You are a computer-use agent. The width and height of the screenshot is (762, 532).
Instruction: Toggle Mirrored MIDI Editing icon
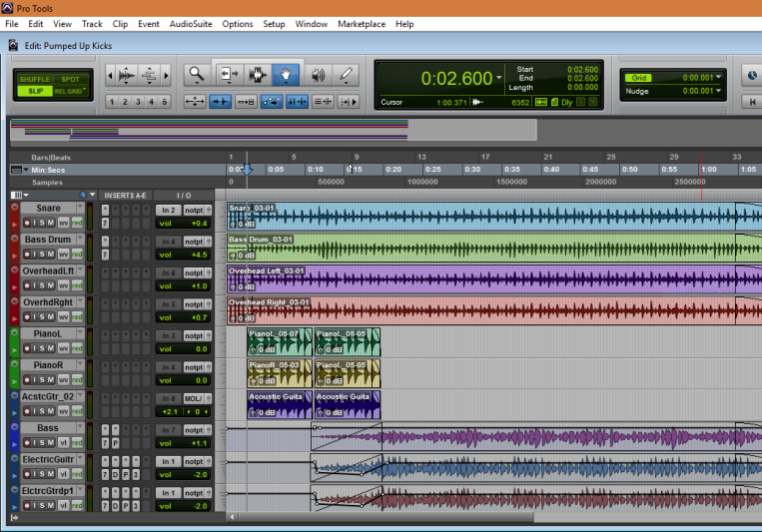tap(246, 102)
